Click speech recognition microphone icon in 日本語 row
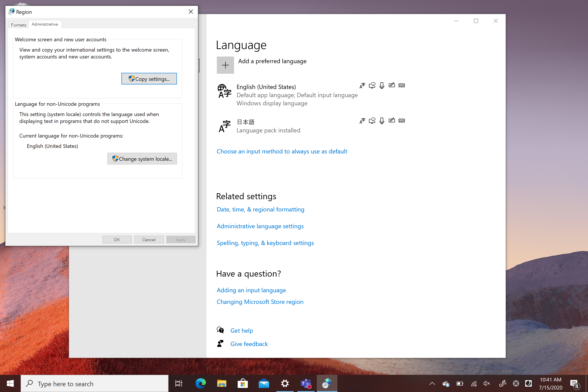Image resolution: width=588 pixels, height=392 pixels. pyautogui.click(x=382, y=121)
